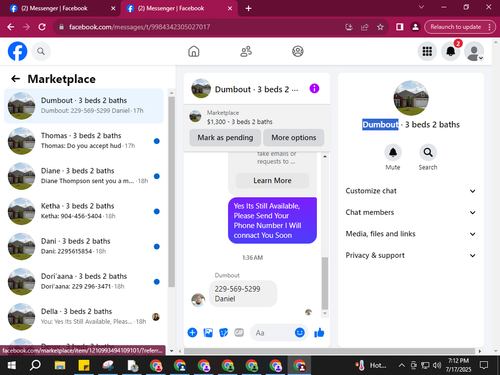Screen dimensions: 500x375
Task: Open the Facebook search magnifier
Action: pos(41,51)
